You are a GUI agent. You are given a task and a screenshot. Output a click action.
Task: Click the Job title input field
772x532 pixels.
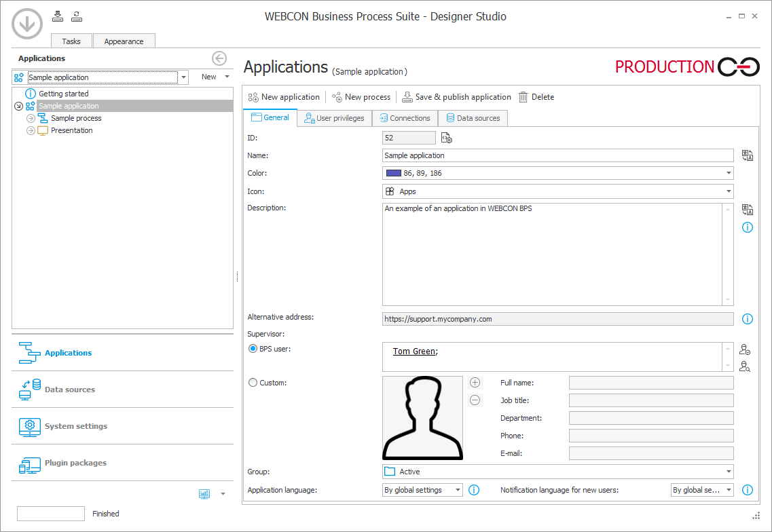click(x=651, y=400)
